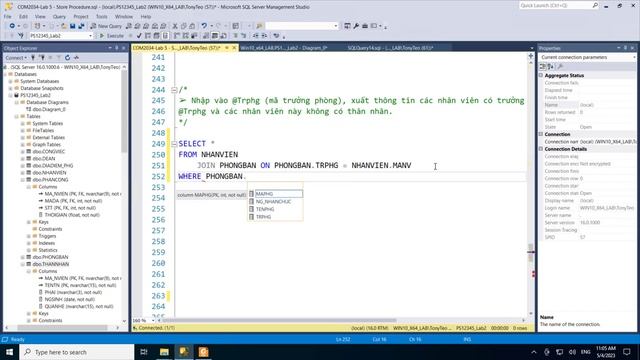This screenshot has width=640, height=360.
Task: Switch to the Diagram tab
Action: [284, 48]
